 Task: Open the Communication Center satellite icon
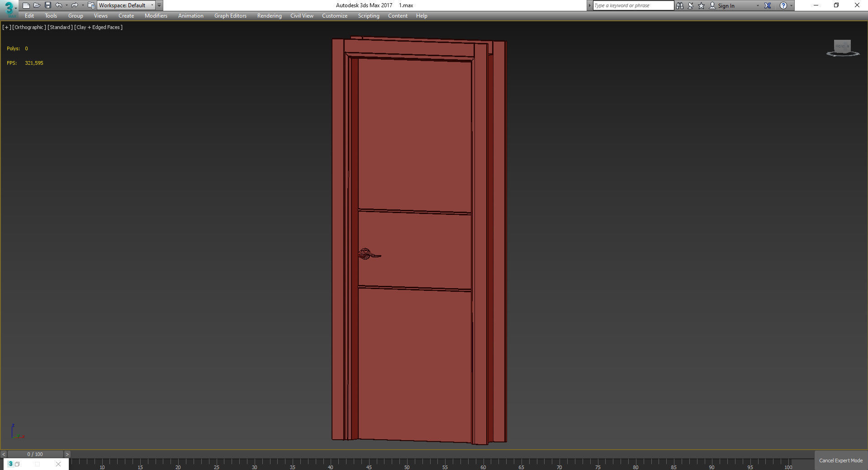[691, 5]
